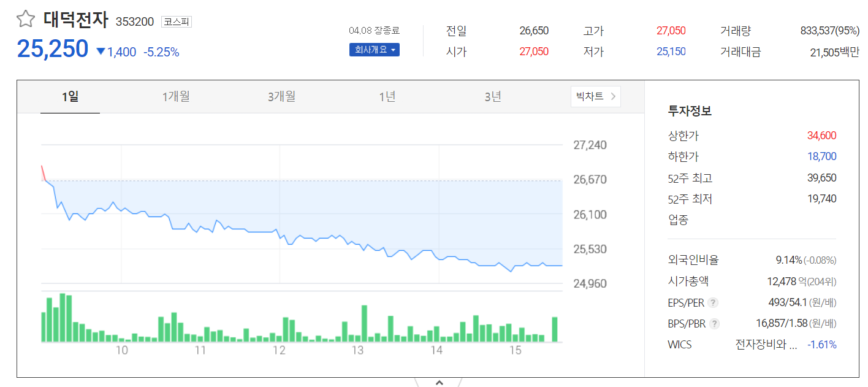
Task: Click the red opening segment of price line
Action: tap(44, 173)
